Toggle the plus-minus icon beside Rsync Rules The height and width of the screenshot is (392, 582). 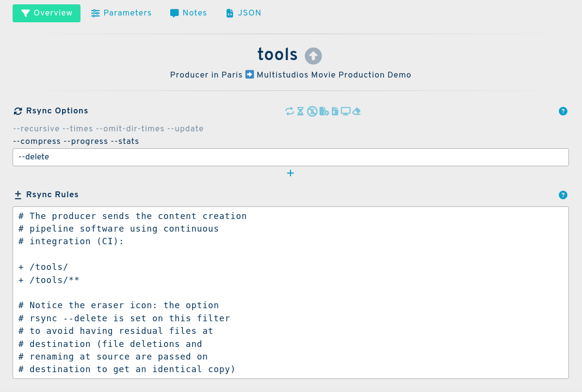pyautogui.click(x=17, y=195)
